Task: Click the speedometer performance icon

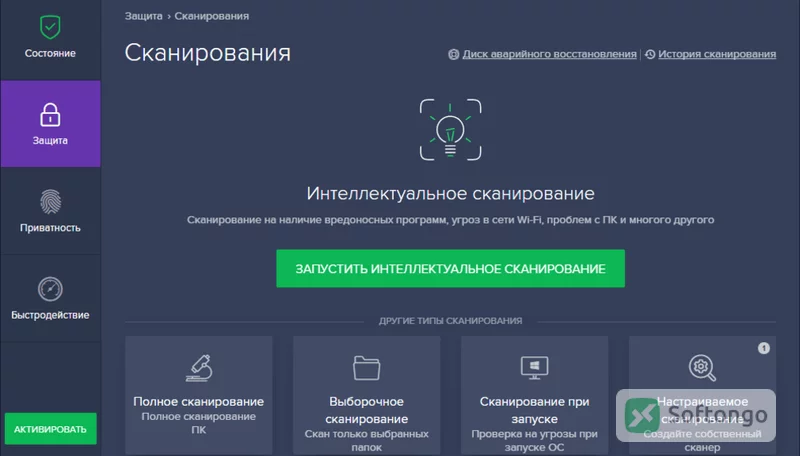Action: pyautogui.click(x=50, y=289)
